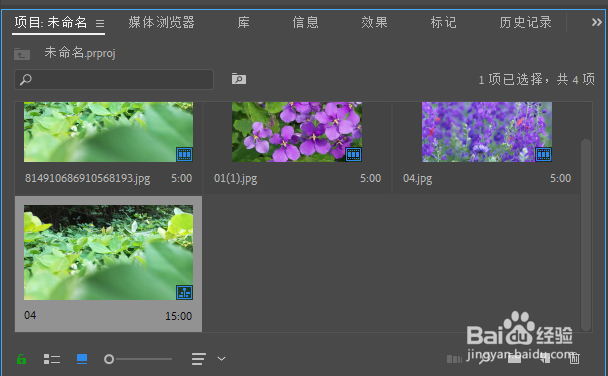Screen dimensions: 608x376
Task: Click the trash delete icon
Action: [x=574, y=359]
